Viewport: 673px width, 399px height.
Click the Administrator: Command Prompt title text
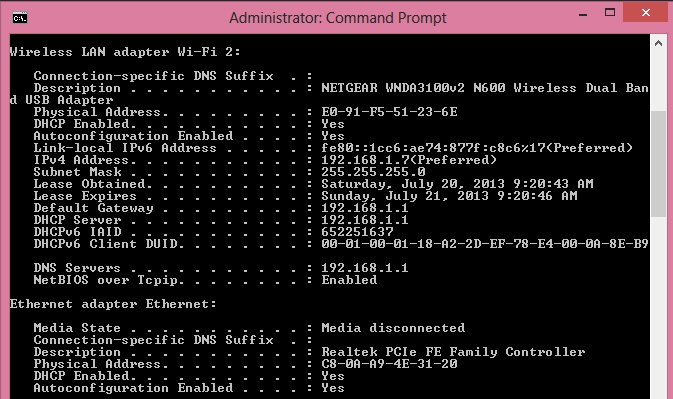pos(338,18)
